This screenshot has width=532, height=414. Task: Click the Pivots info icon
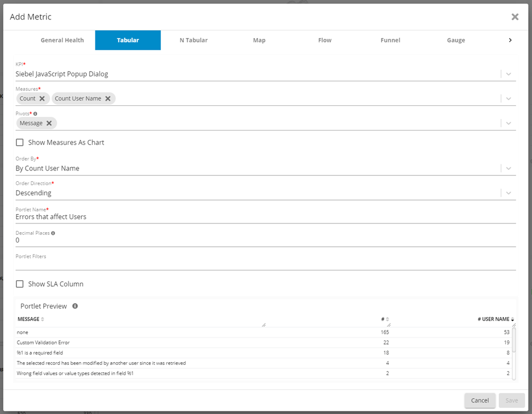click(x=35, y=114)
